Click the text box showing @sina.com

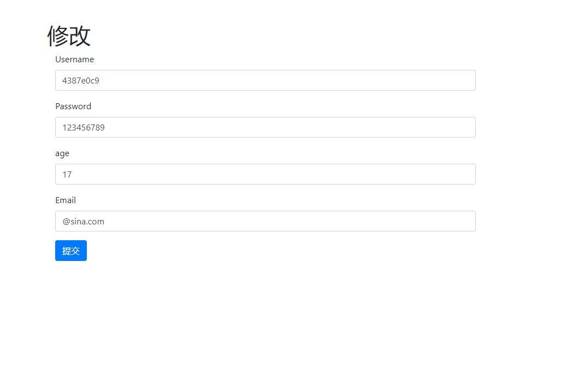[265, 221]
